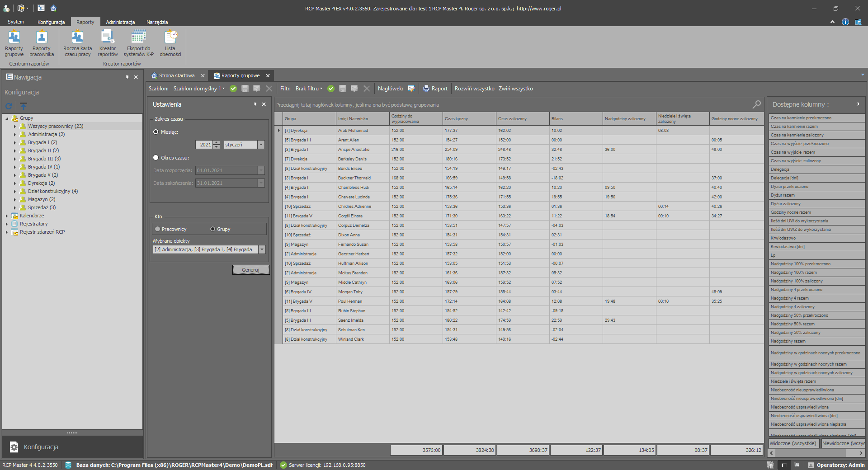Open the Wybrane obiekty dropdown
The width and height of the screenshot is (868, 470).
tap(262, 249)
